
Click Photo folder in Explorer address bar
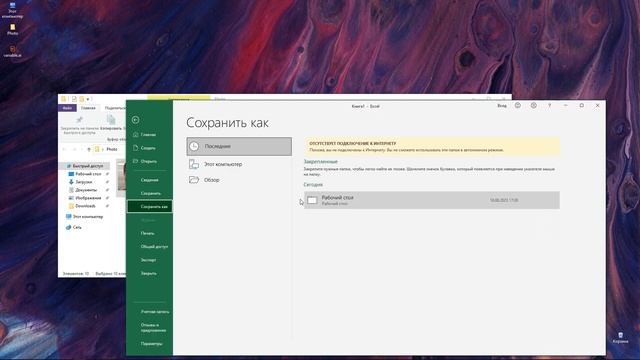click(112, 150)
